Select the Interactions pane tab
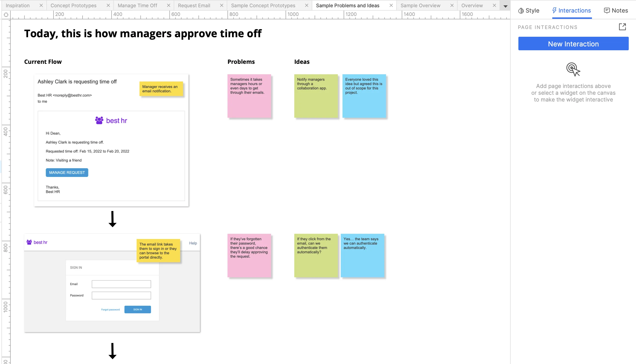Viewport: 636px width, 364px height. point(571,10)
